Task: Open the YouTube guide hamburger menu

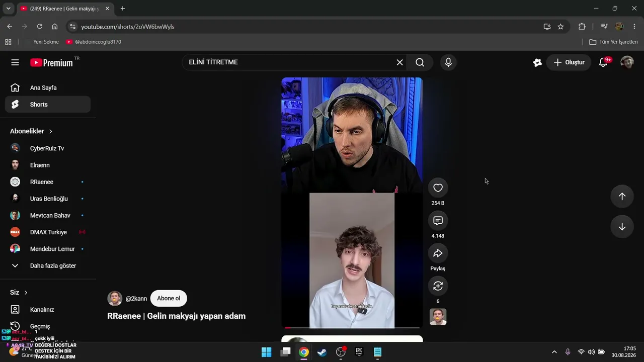Action: 15,62
